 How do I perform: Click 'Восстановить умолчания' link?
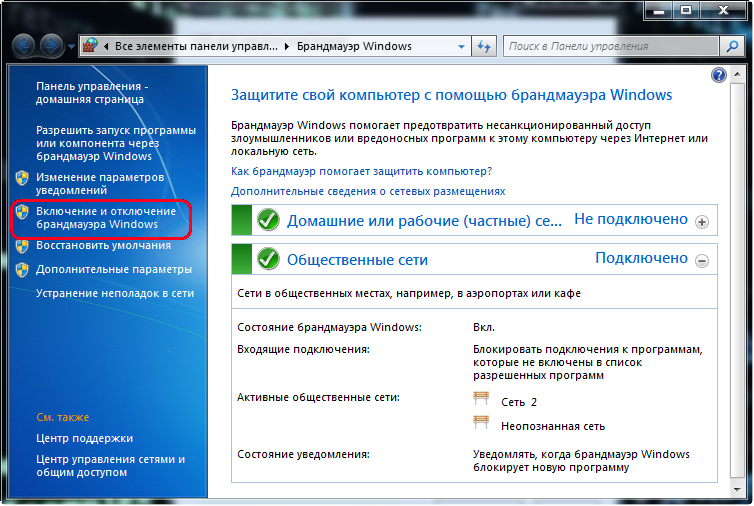tap(103, 245)
